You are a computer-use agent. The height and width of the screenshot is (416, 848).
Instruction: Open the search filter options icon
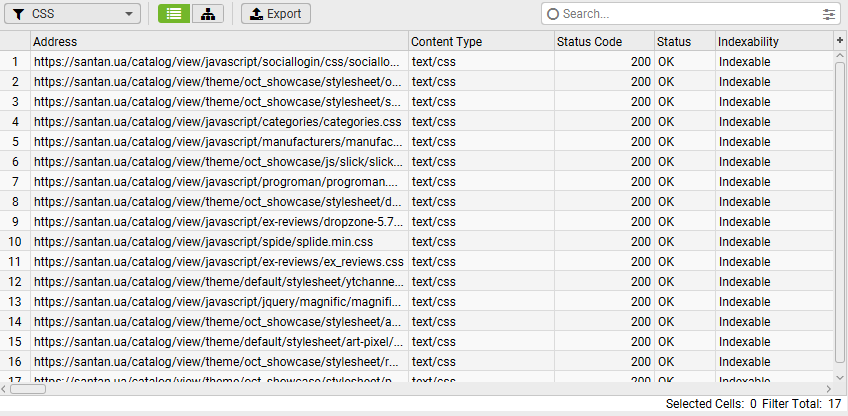829,14
